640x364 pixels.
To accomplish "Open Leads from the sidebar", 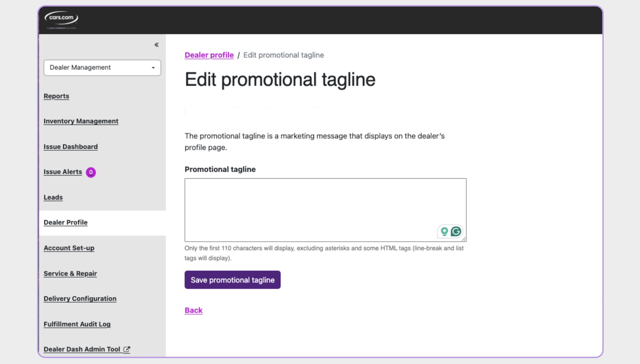I will 53,197.
